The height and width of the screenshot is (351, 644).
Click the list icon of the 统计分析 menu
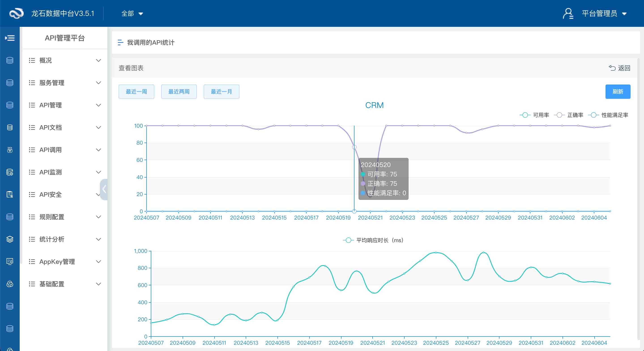click(32, 239)
